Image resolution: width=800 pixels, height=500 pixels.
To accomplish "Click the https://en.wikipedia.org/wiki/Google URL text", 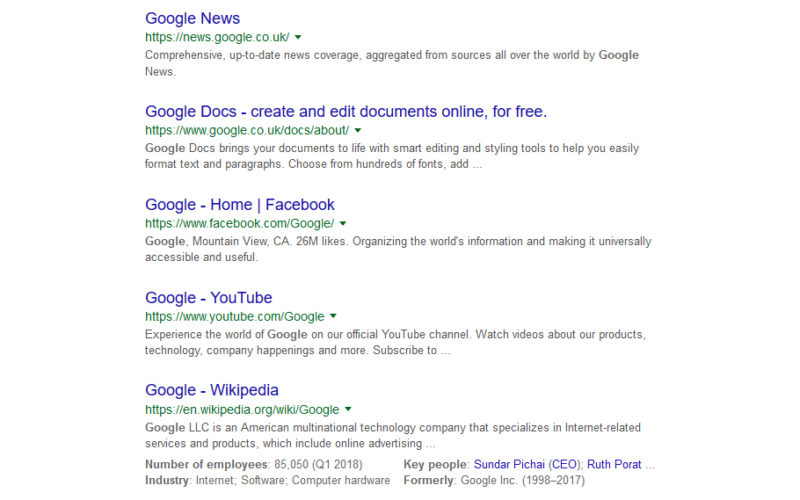I will click(x=242, y=410).
